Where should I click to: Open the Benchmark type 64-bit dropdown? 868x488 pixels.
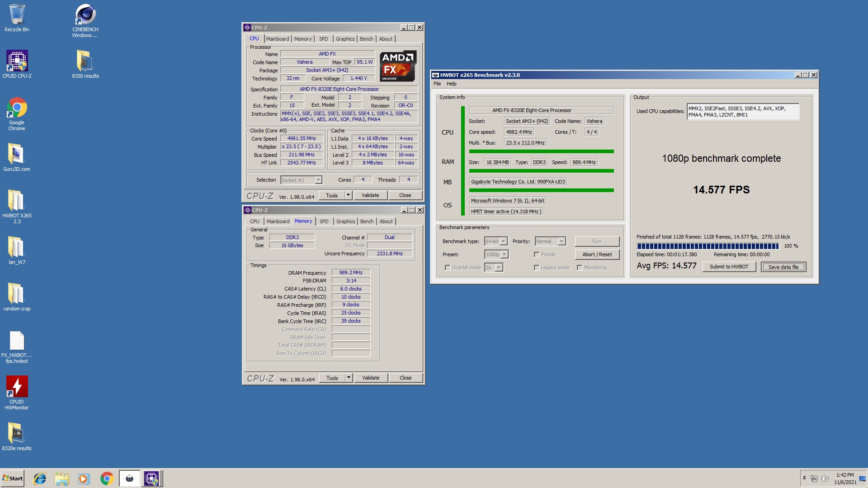click(x=496, y=241)
